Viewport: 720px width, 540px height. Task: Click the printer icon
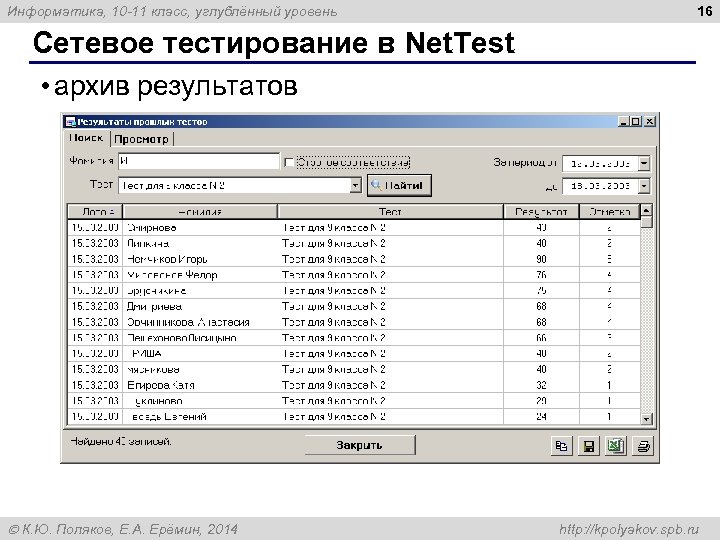643,446
